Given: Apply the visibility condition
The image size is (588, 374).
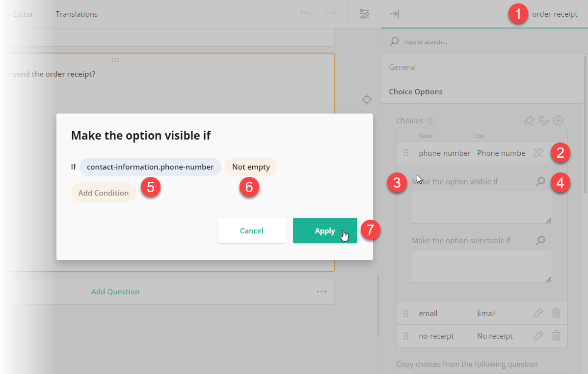Looking at the screenshot, I should (325, 230).
